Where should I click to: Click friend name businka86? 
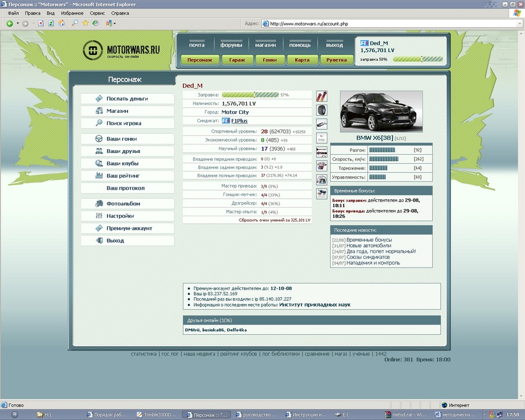(x=213, y=330)
